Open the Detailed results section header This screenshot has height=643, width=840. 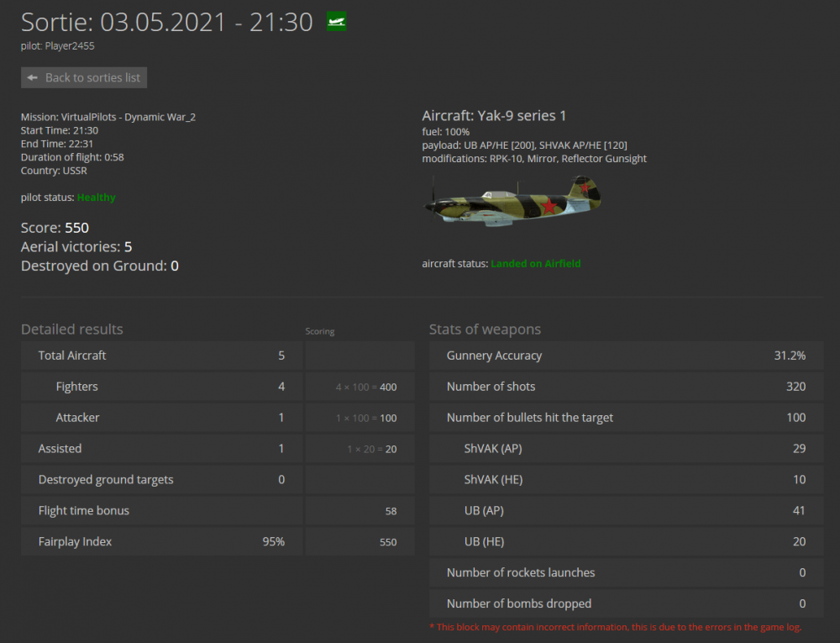71,329
